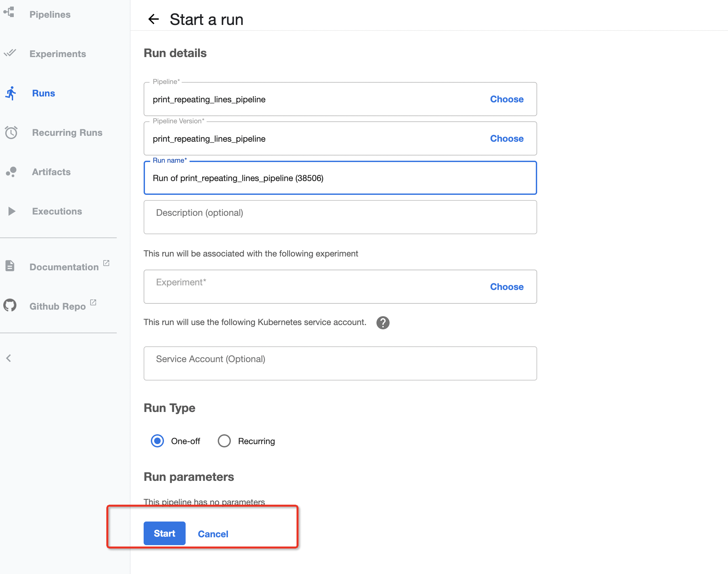728x574 pixels.
Task: Go back using the arrow beside Start a run
Action: tap(153, 19)
